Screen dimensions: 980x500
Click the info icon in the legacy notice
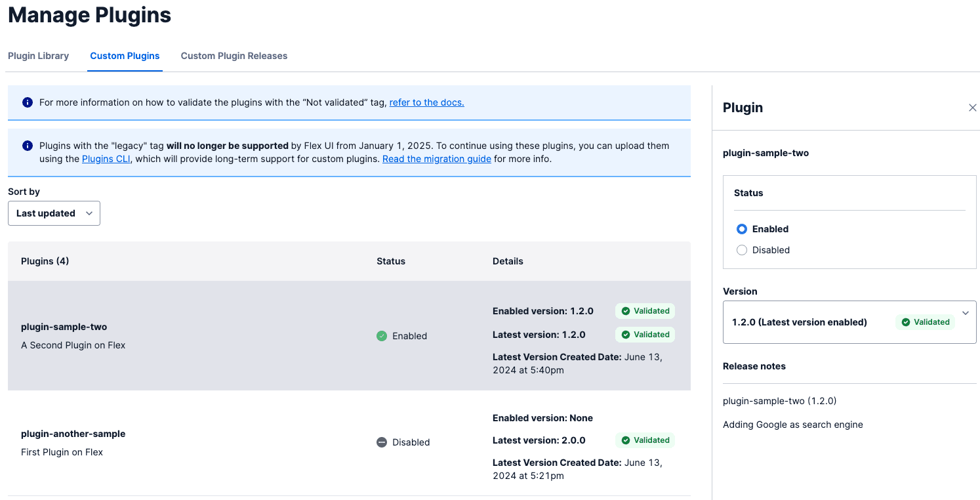pyautogui.click(x=28, y=146)
